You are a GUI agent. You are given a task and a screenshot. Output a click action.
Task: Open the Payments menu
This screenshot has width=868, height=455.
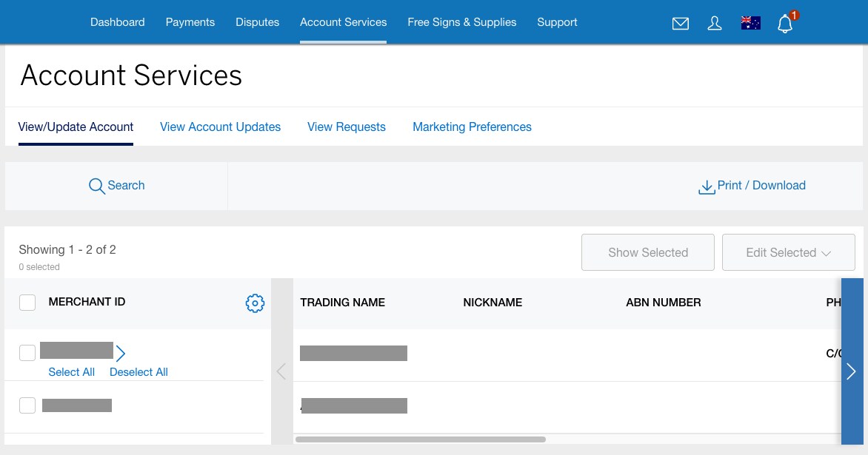coord(190,22)
